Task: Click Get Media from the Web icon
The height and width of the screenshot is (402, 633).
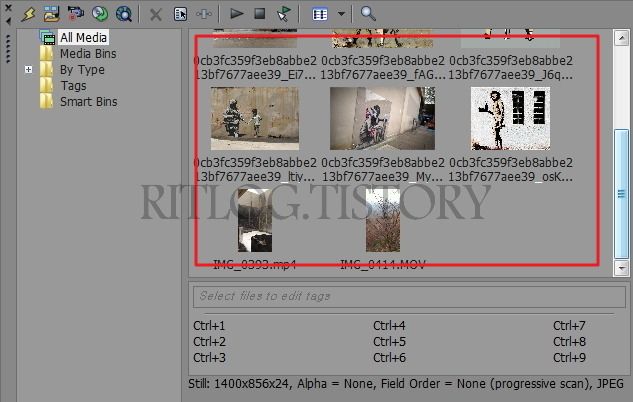Action: pos(124,14)
